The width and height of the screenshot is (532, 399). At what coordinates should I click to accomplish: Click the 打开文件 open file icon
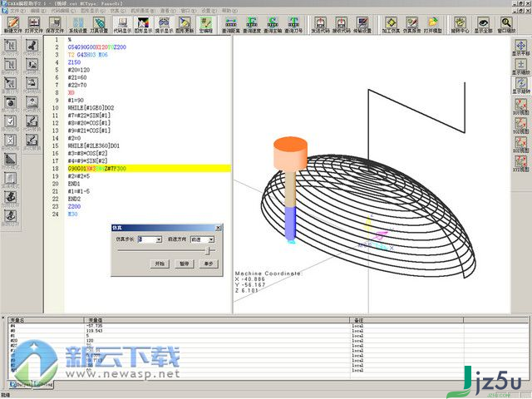(x=34, y=24)
